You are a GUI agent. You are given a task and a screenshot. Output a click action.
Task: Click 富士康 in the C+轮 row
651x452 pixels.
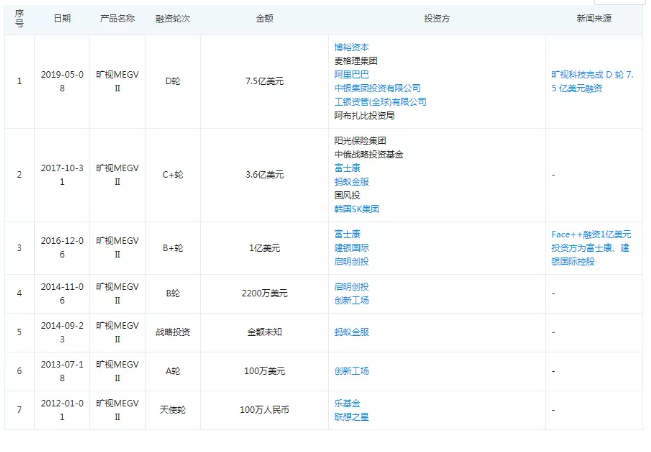[x=346, y=168]
